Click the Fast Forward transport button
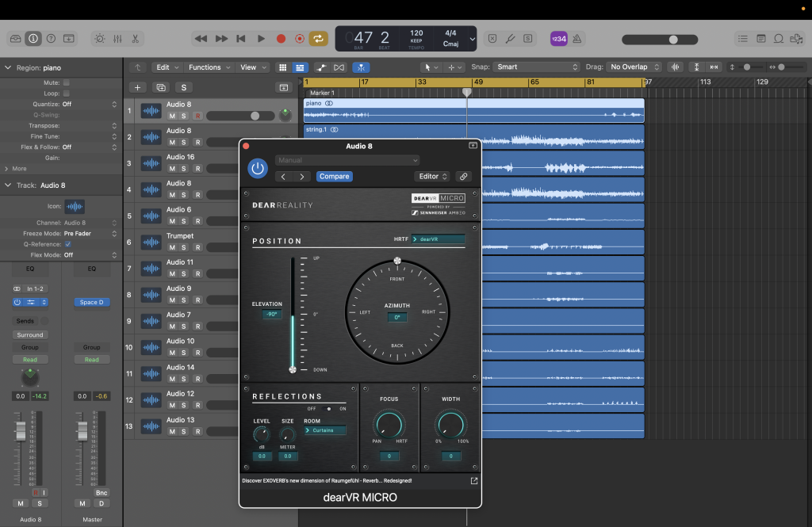Viewport: 812px width, 527px height. pos(221,39)
